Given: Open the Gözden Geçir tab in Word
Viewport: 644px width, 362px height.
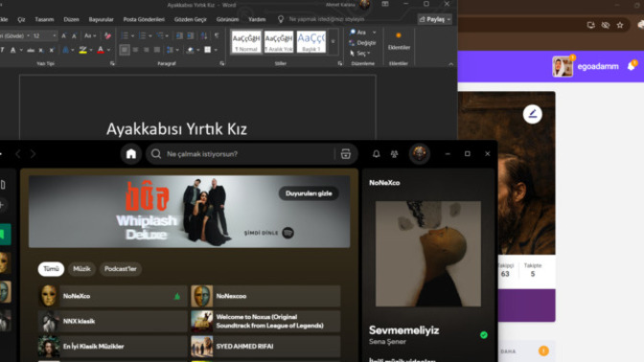Looking at the screenshot, I should click(x=190, y=19).
